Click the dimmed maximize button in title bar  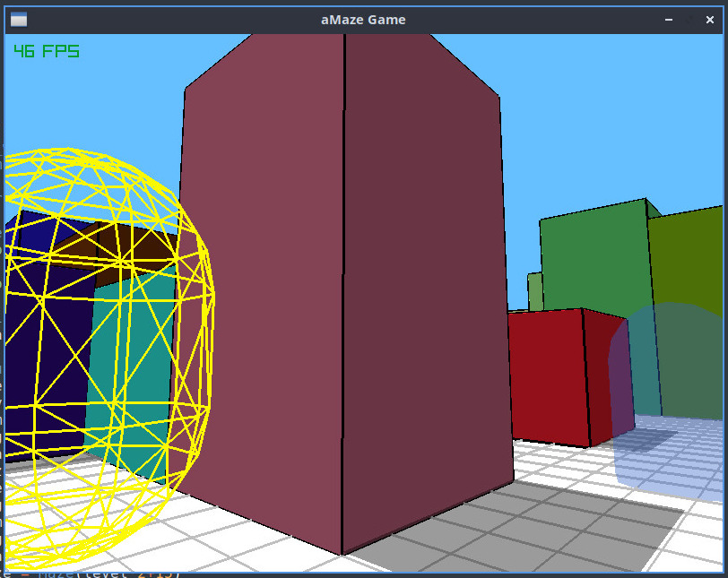689,20
